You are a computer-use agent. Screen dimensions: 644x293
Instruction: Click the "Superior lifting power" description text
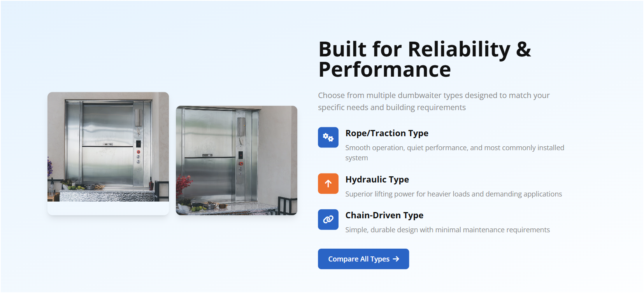(453, 194)
